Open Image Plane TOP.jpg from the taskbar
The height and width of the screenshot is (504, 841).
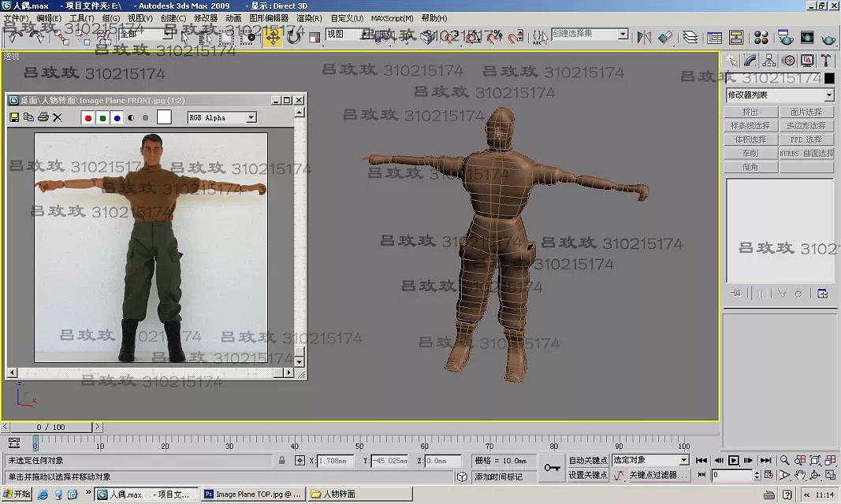coord(252,495)
